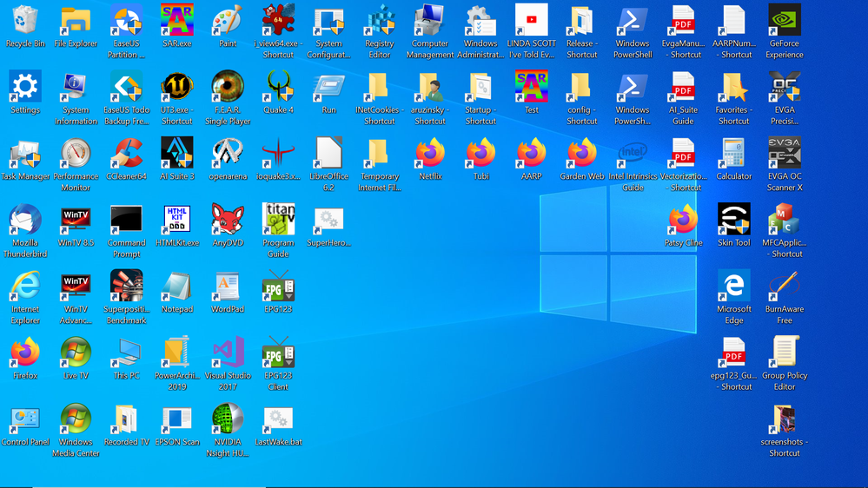Click the MFCApplication shortcut icon
The image size is (868, 488).
(785, 219)
